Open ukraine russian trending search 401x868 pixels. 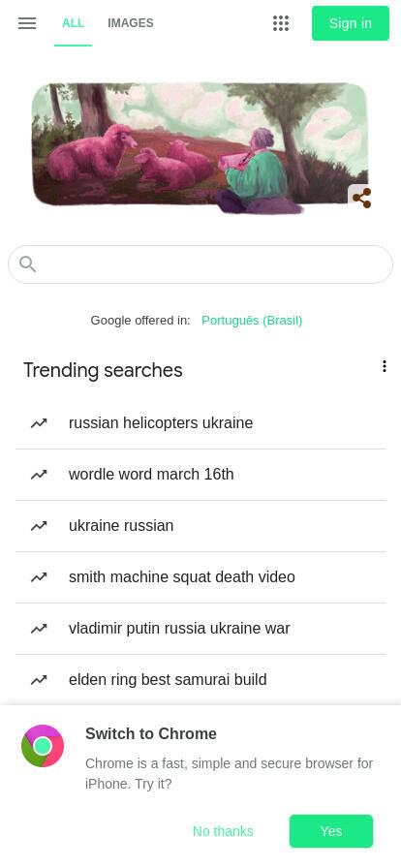coord(200,526)
